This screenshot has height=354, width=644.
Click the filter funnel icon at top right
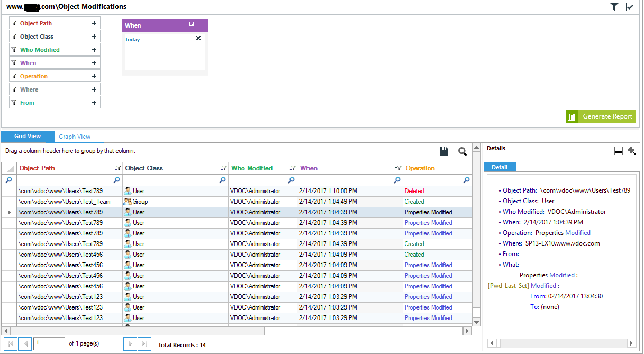coord(614,7)
